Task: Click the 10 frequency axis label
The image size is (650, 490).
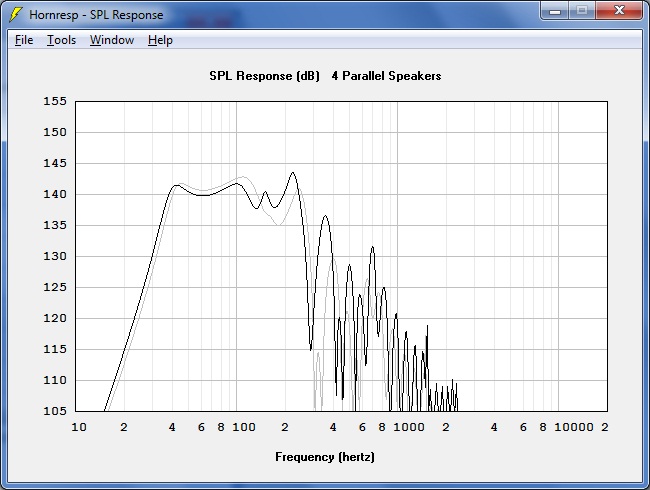Action: (x=79, y=427)
